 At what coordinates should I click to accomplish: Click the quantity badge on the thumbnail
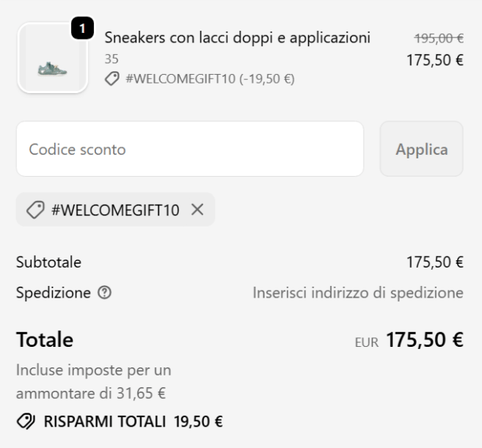click(x=82, y=29)
